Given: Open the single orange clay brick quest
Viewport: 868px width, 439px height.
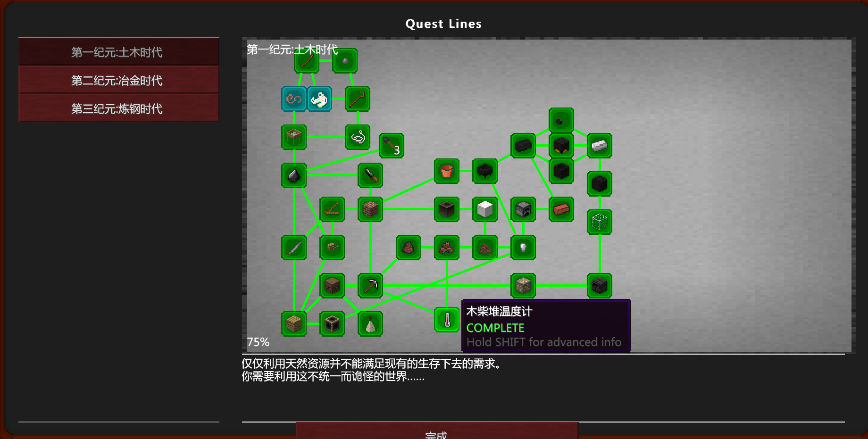Looking at the screenshot, I should pyautogui.click(x=561, y=209).
